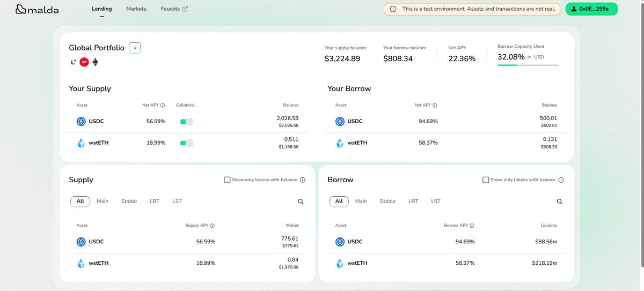Click the wstETH icon in the Borrow list
Image resolution: width=644 pixels, height=291 pixels.
click(340, 263)
